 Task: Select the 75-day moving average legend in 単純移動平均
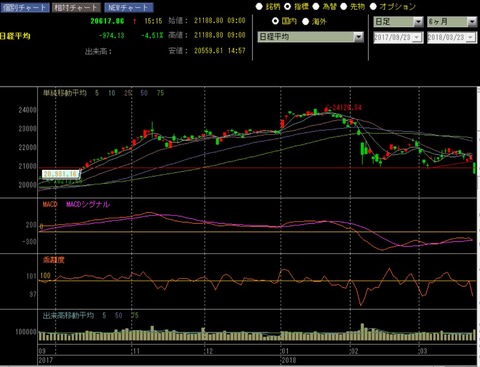pyautogui.click(x=160, y=93)
